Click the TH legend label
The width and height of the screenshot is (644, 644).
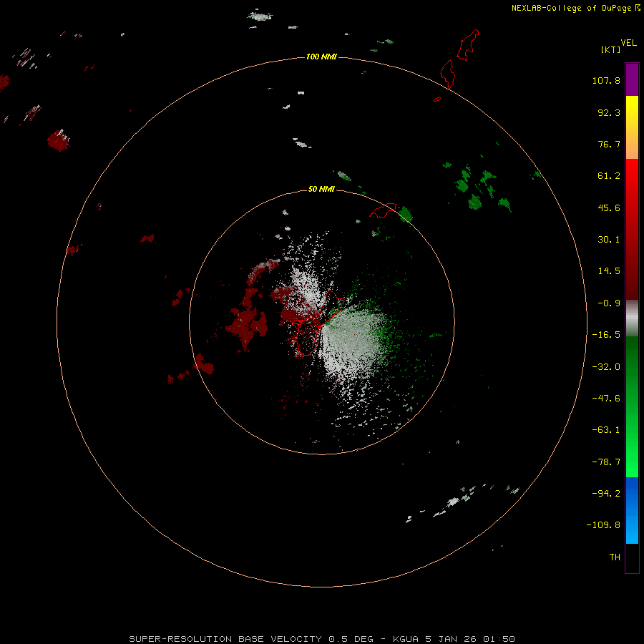[x=615, y=557]
